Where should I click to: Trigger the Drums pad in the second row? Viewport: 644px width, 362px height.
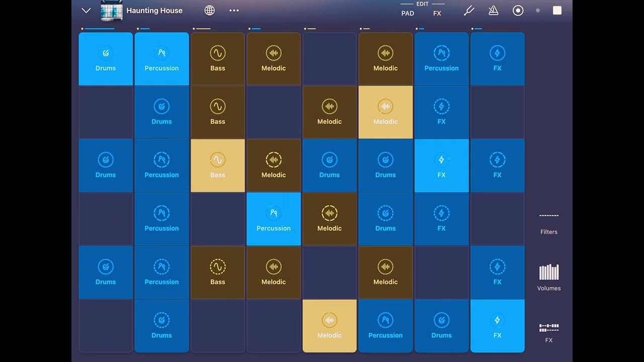[162, 113]
